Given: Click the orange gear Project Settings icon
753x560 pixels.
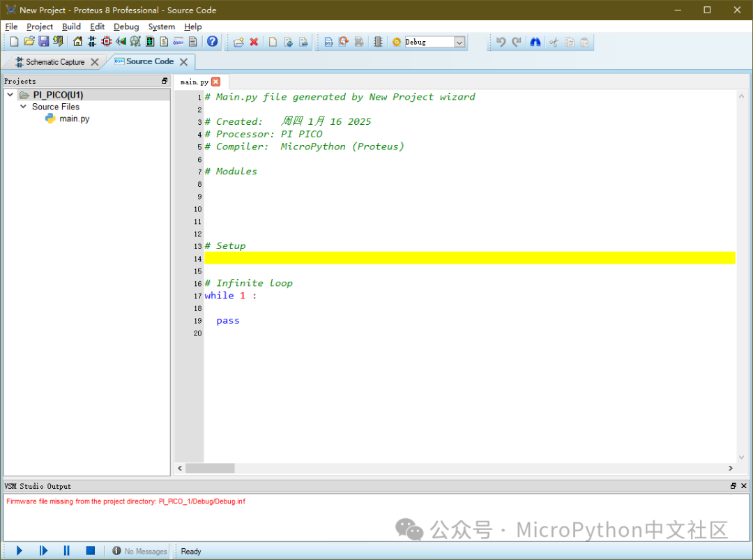Looking at the screenshot, I should [397, 43].
